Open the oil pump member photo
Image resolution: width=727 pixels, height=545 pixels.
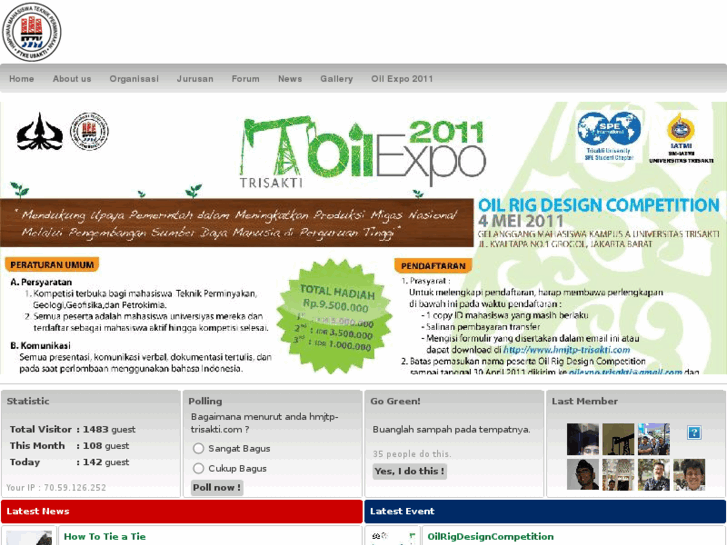(x=618, y=439)
